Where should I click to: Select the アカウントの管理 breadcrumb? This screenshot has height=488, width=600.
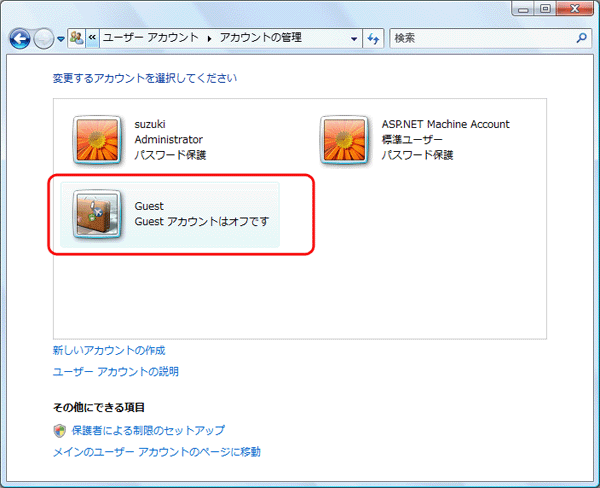260,38
